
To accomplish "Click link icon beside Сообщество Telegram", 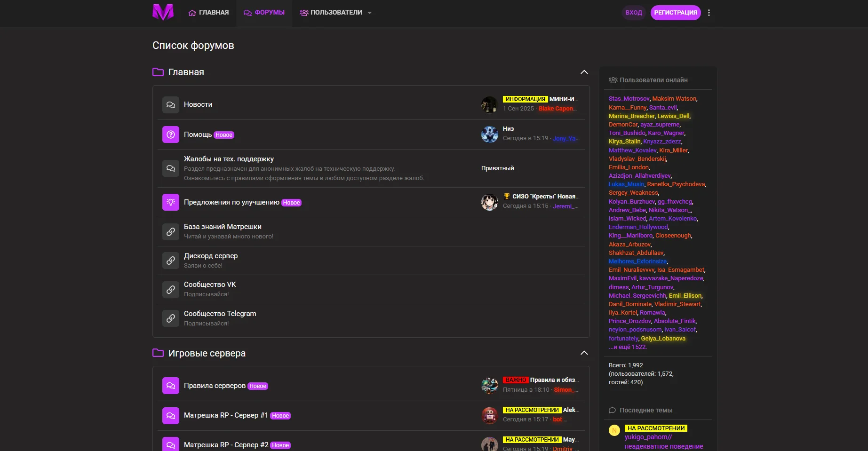I will point(171,318).
